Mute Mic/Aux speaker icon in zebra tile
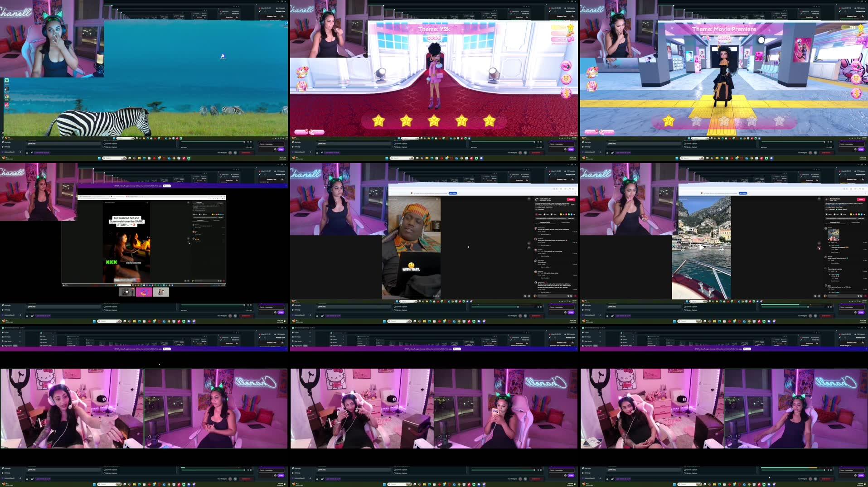The image size is (868, 487). 248,142
